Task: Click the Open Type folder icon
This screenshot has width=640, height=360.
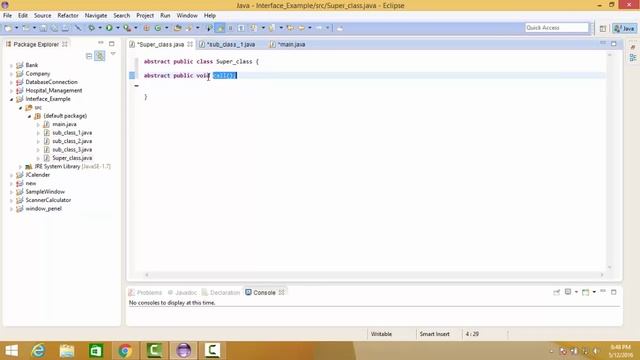Action: coord(178,28)
